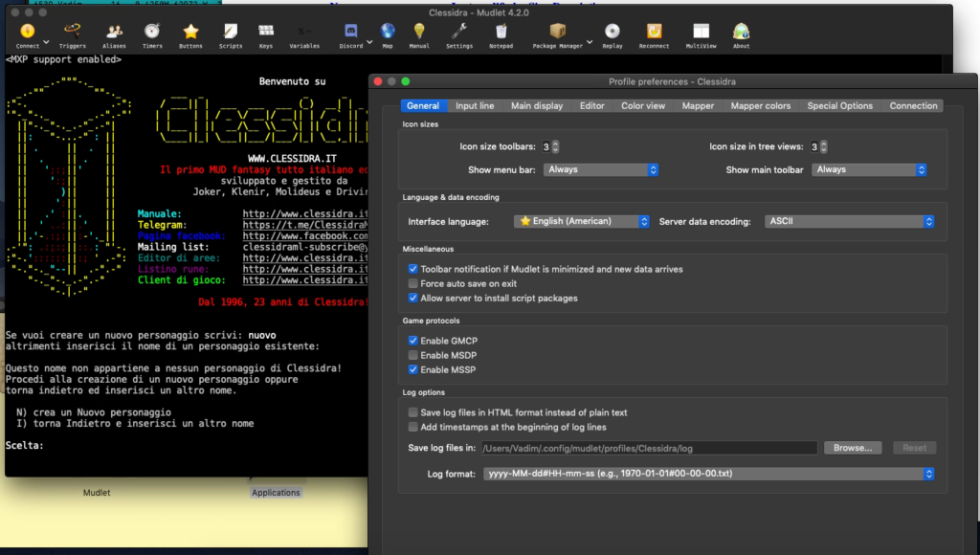This screenshot has height=555, width=980.
Task: Check Enable MSDP
Action: pos(413,356)
